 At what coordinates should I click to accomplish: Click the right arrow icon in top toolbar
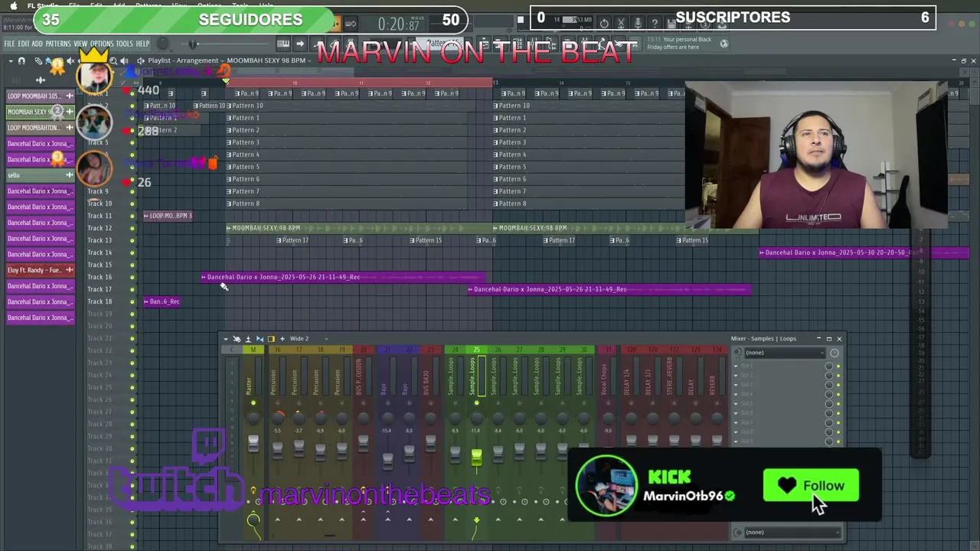[x=300, y=44]
